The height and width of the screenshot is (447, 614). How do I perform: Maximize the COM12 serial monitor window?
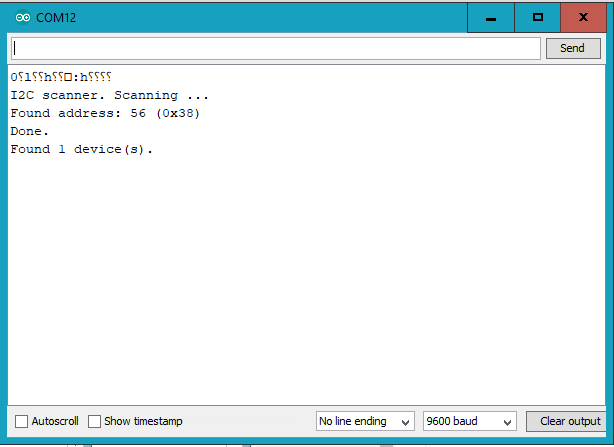tap(538, 18)
